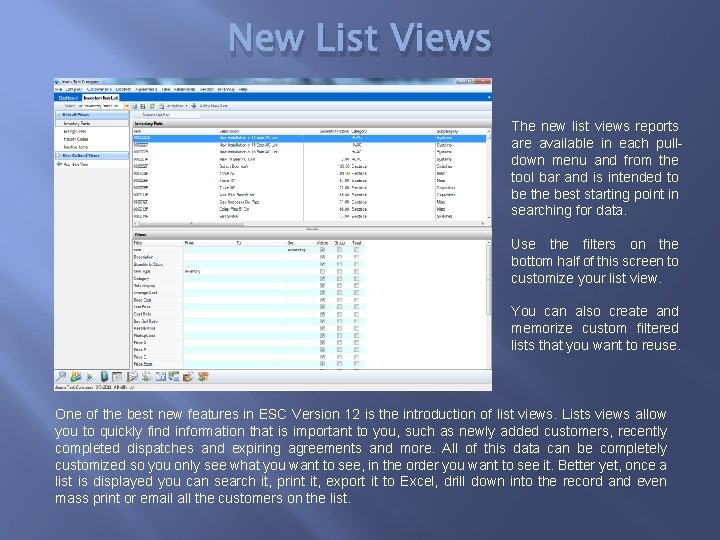Toggle Visible checkbox for the Item filter row
Image resolution: width=720 pixels, height=540 pixels.
(x=322, y=250)
